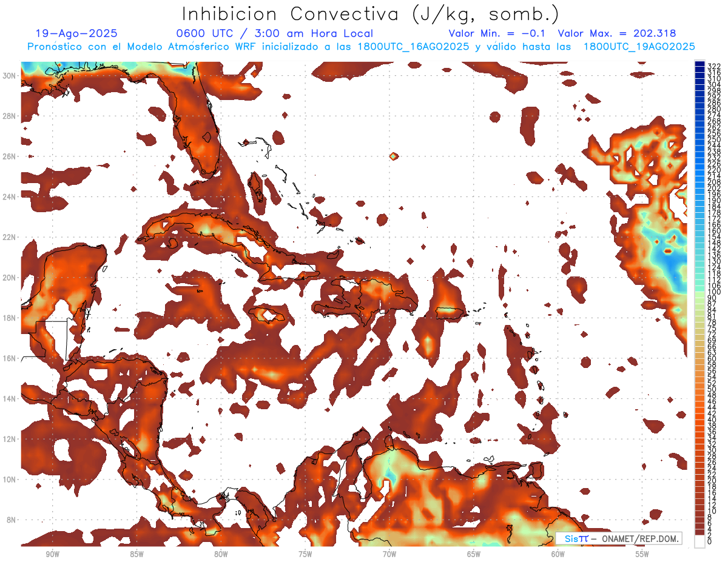Click the 20N latitude label
This screenshot has width=728, height=562.
point(10,278)
